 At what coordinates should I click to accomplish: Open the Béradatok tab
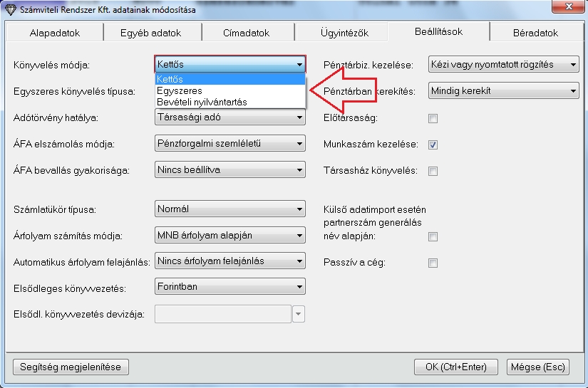pos(536,33)
